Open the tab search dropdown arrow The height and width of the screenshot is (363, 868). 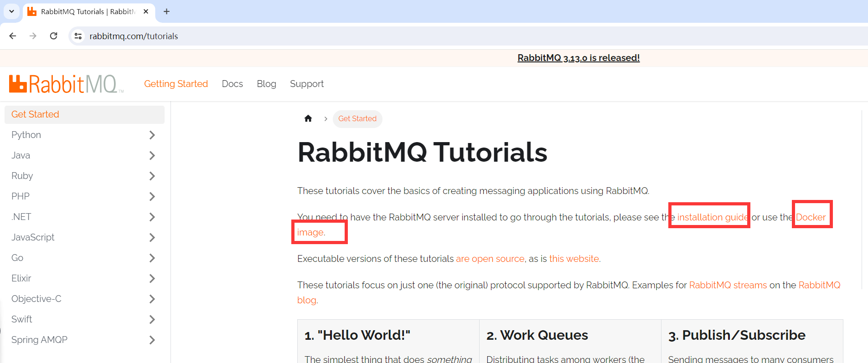11,11
